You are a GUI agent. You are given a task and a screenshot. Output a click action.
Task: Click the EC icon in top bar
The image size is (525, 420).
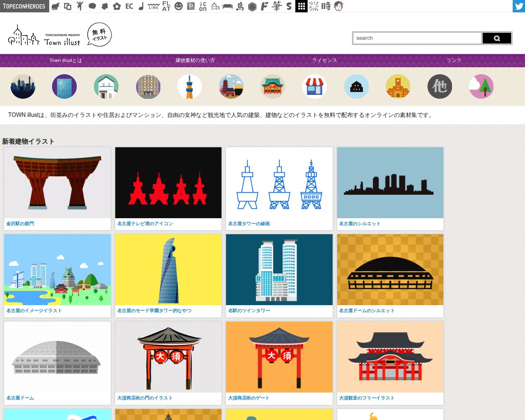point(129,6)
